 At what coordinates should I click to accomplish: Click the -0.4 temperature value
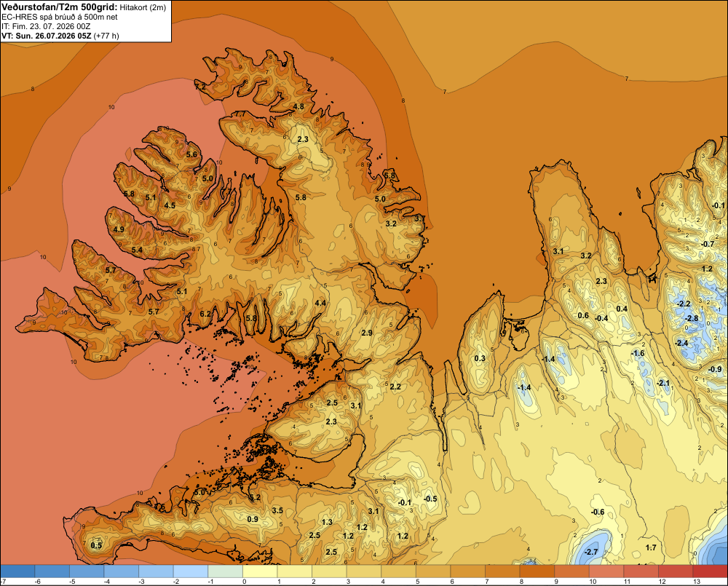(x=601, y=318)
